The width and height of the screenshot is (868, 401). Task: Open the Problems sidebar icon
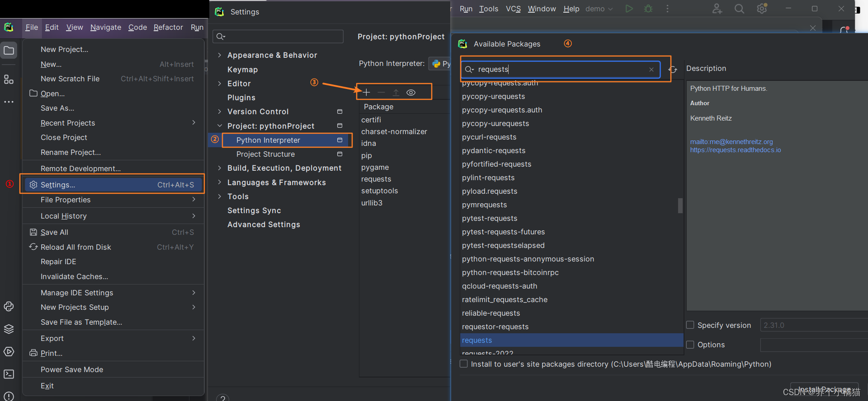(x=9, y=396)
